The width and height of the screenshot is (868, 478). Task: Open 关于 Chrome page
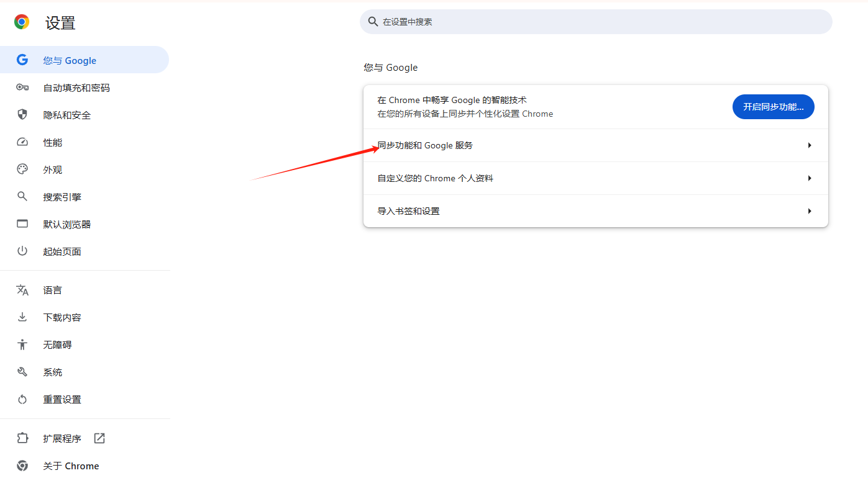85,466
